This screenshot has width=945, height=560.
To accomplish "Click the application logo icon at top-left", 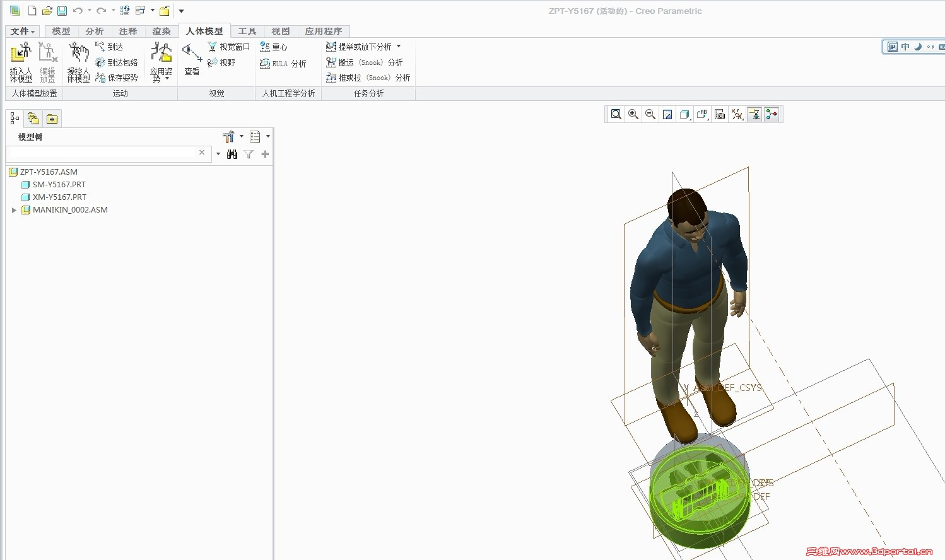I will point(15,11).
